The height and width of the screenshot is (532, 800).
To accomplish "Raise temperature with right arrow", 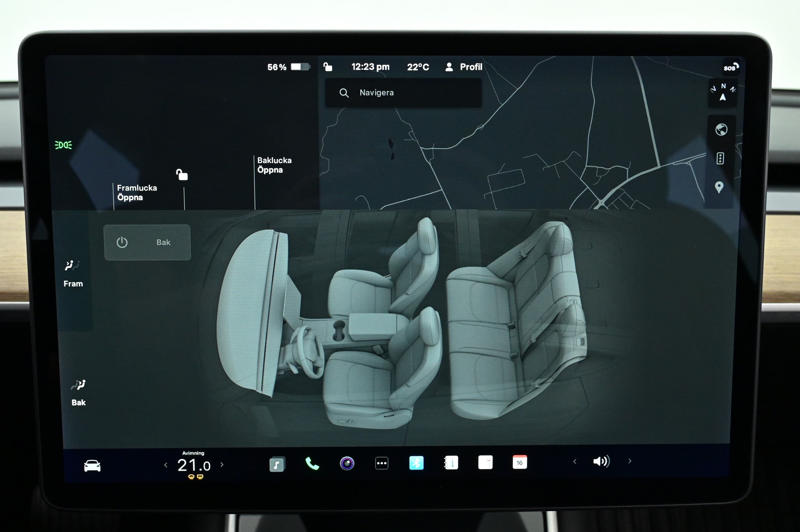I will pos(222,465).
